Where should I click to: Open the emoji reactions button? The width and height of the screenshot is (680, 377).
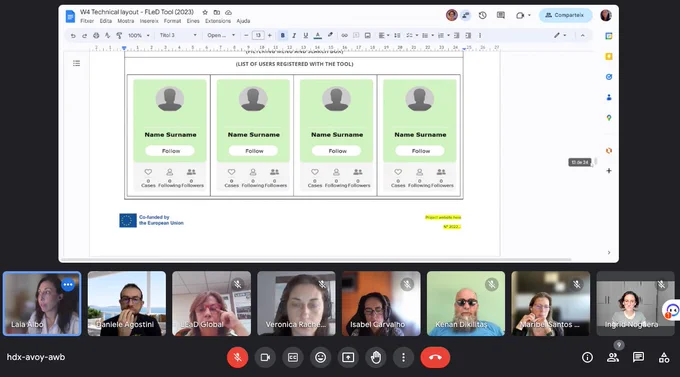point(320,357)
